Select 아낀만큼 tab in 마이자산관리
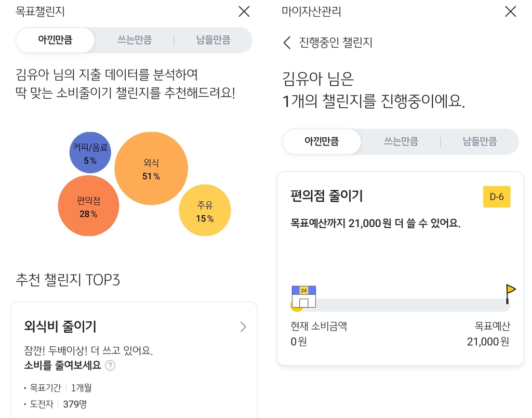 pos(322,141)
